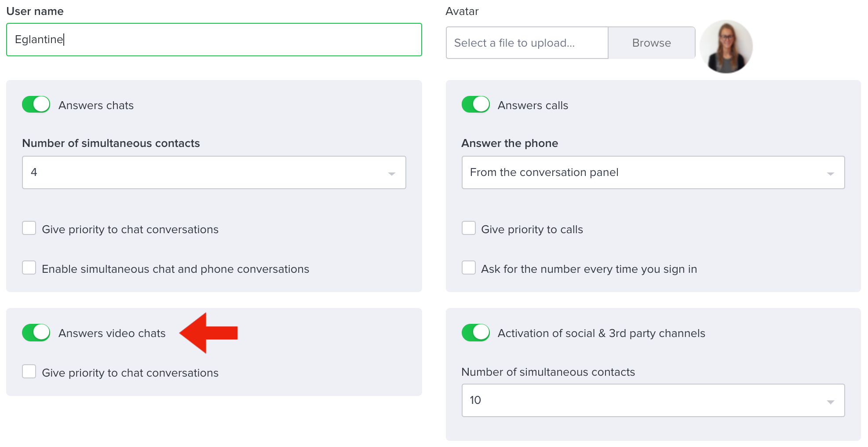
Task: Click the Browse button for avatar upload
Action: (x=651, y=43)
